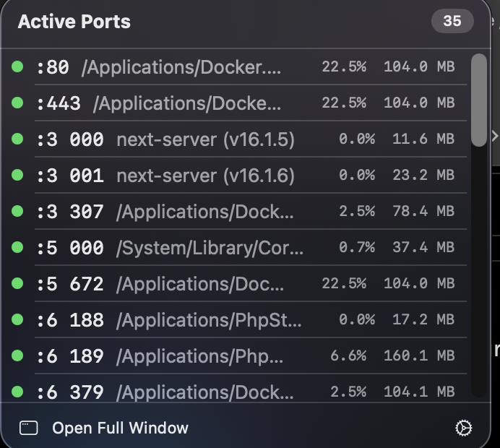Click the green status dot for port :6189
The height and width of the screenshot is (448, 500).
17,356
